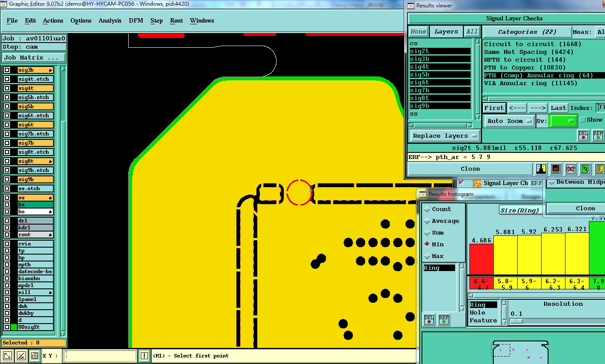The height and width of the screenshot is (364, 605).
Task: Click DEL icon in Results histogram
Action: [429, 320]
